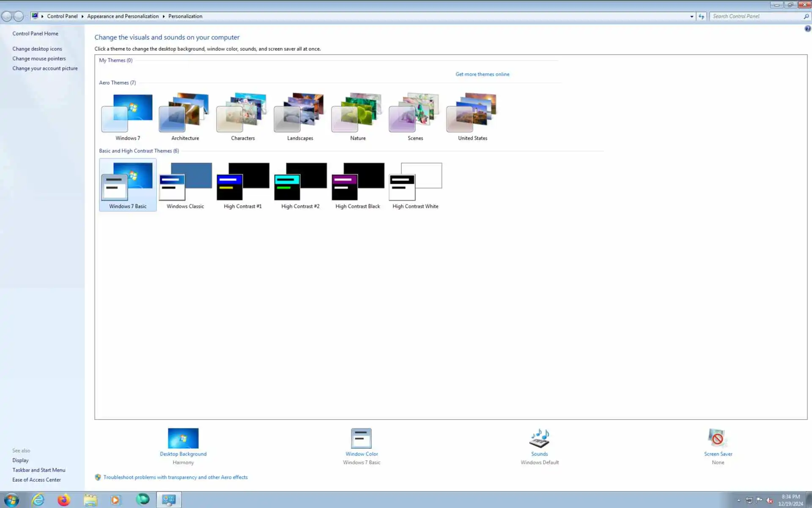Open the address bar history dropdown
The height and width of the screenshot is (508, 812).
tap(692, 17)
